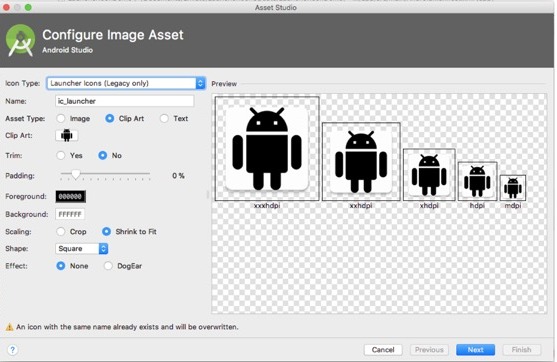
Task: Select the xxhdpi preview icon
Action: (361, 162)
